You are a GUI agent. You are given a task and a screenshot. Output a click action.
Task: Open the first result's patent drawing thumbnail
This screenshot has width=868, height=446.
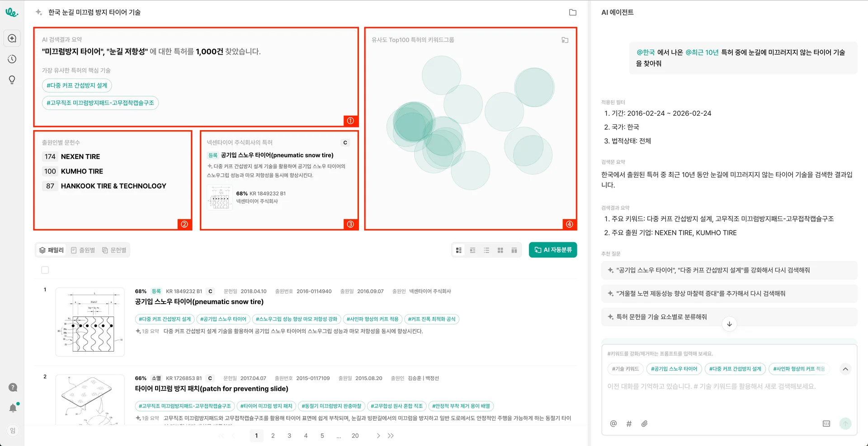coord(90,322)
